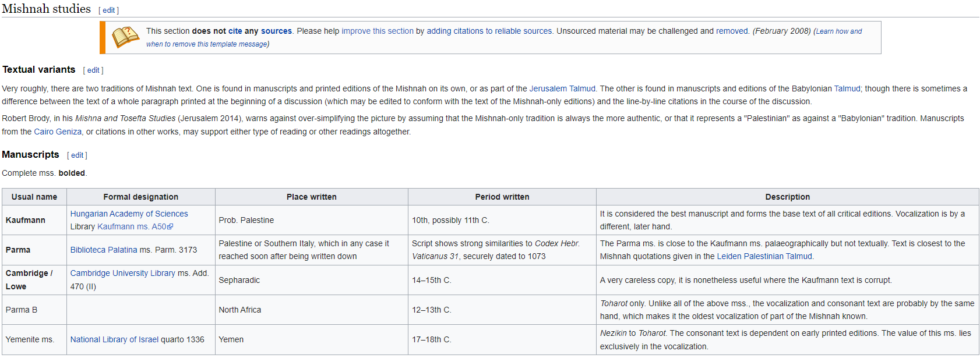Viewport: 980px width, 358px height.
Task: Click the 'Description' column header
Action: [788, 197]
